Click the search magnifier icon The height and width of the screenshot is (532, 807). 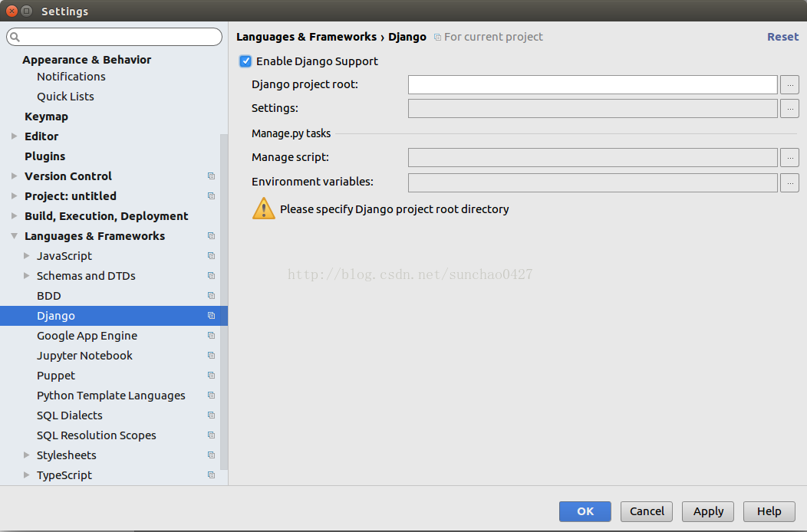(x=15, y=37)
